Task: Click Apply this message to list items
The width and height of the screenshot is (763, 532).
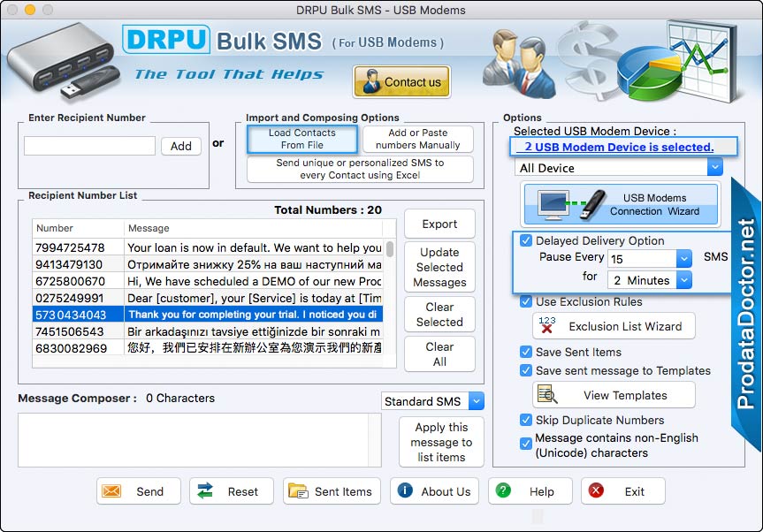Action: tap(441, 442)
